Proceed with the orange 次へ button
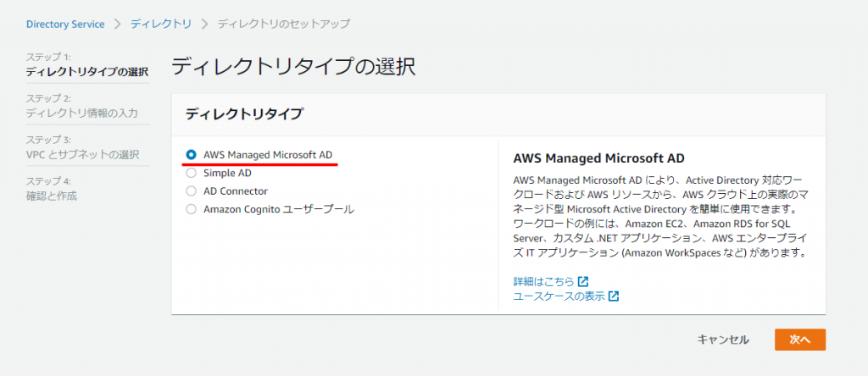 point(800,340)
